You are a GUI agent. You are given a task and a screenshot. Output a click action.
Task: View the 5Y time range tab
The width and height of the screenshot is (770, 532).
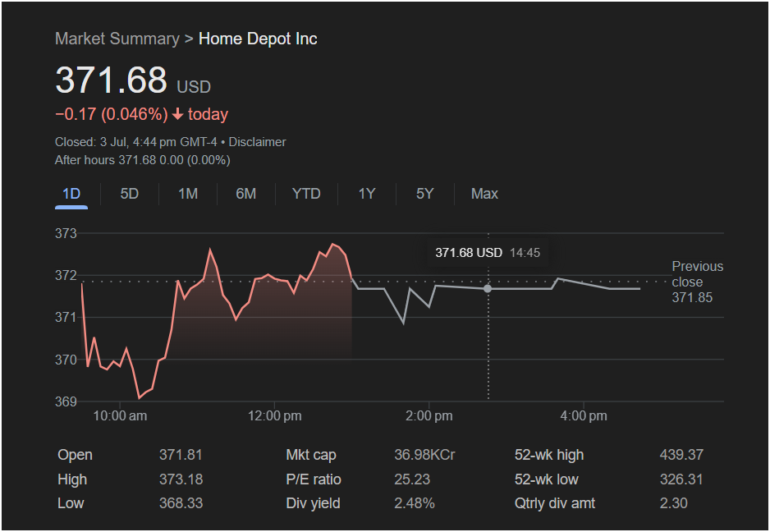tap(425, 194)
